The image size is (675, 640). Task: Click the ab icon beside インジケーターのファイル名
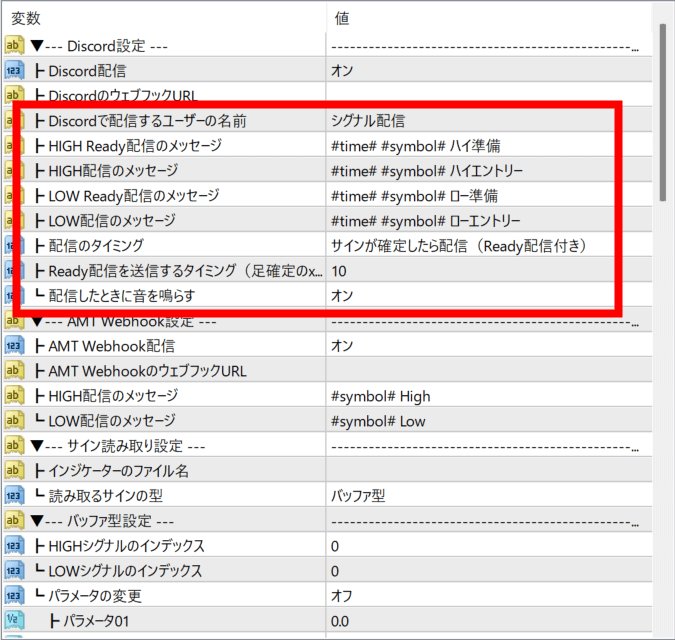(x=14, y=470)
